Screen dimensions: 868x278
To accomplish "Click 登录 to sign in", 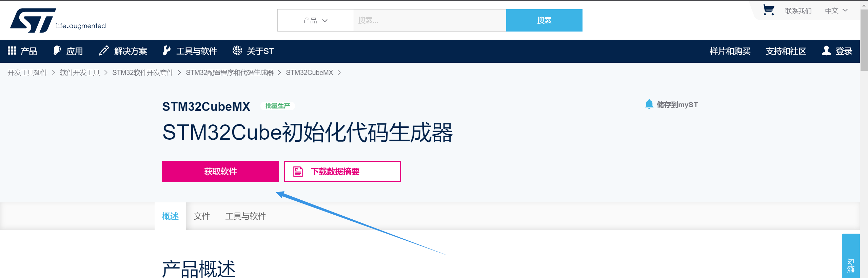I will (844, 51).
